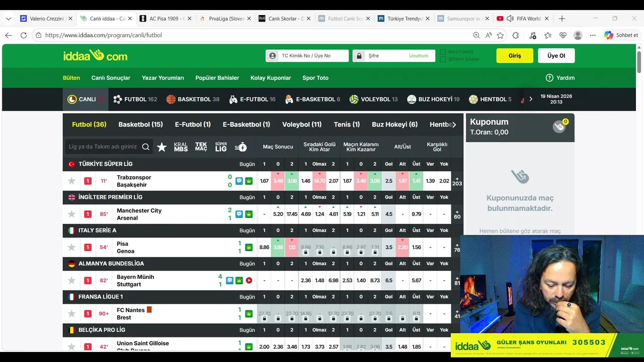
Task: Toggle the Beni Hatırla checkbox
Action: 443,52
